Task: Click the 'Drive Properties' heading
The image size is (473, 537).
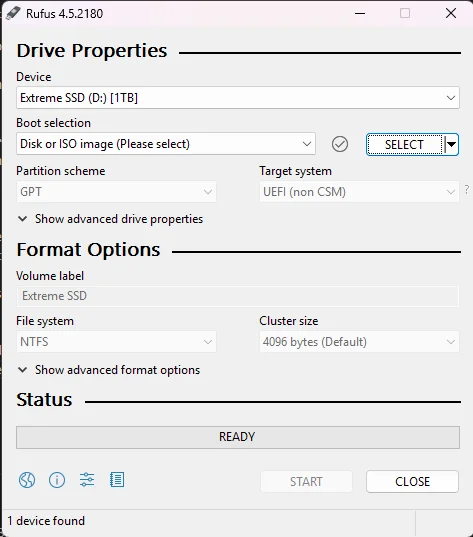Action: pyautogui.click(x=92, y=51)
